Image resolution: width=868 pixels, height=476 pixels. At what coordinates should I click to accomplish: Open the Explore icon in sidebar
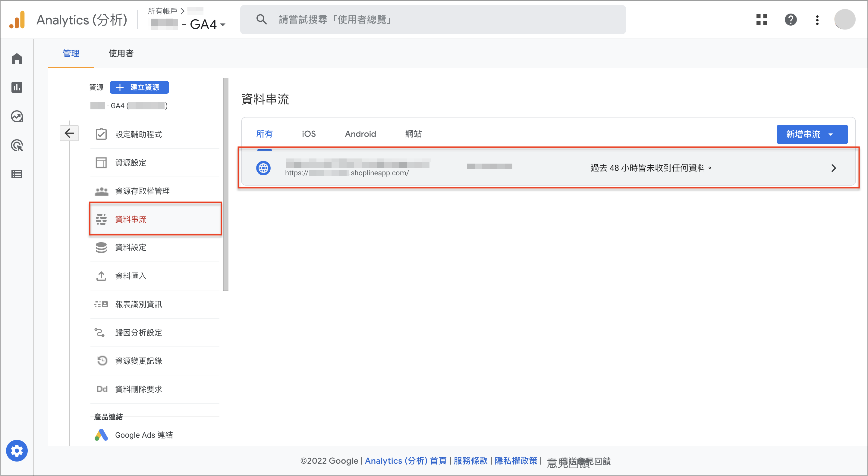click(17, 117)
